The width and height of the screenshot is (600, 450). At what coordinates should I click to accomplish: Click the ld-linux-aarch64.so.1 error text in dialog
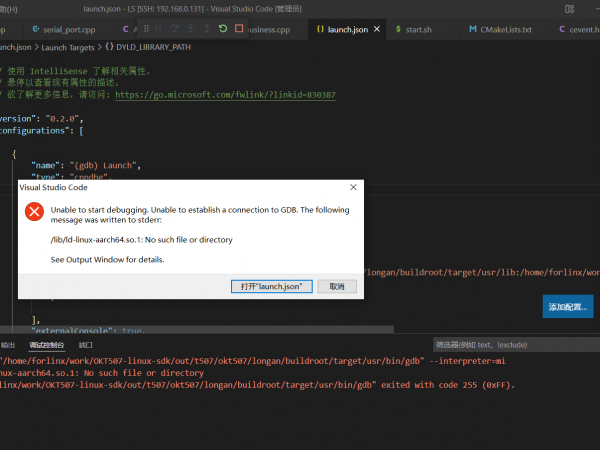pyautogui.click(x=142, y=240)
